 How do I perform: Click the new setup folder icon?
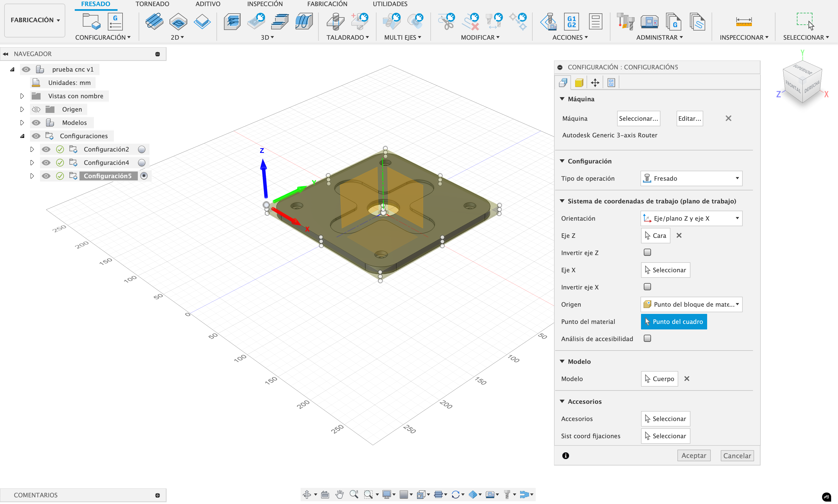point(91,21)
